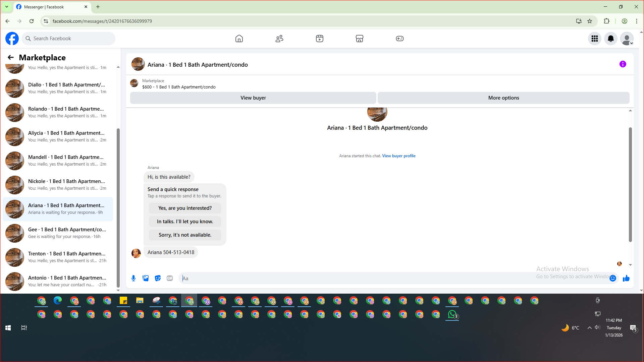The width and height of the screenshot is (644, 362).
Task: Click the voice clip microphone icon
Action: (133, 278)
